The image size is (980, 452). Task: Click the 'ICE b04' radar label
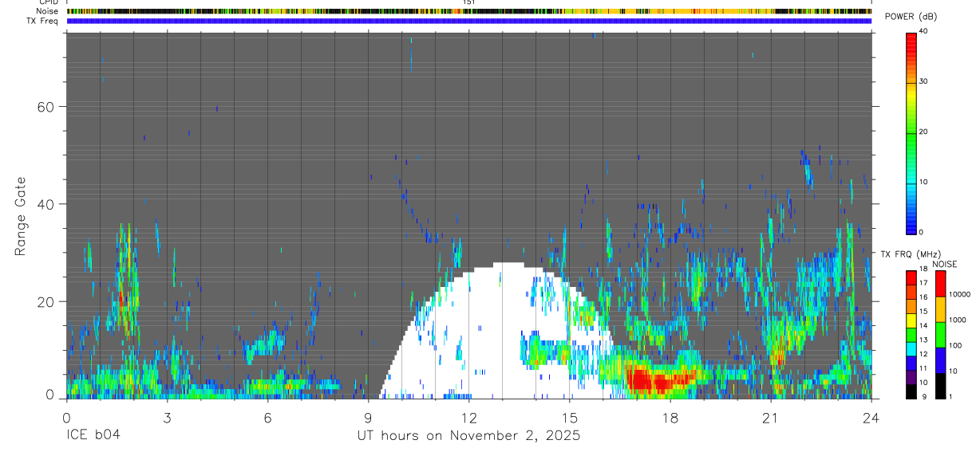pos(93,436)
